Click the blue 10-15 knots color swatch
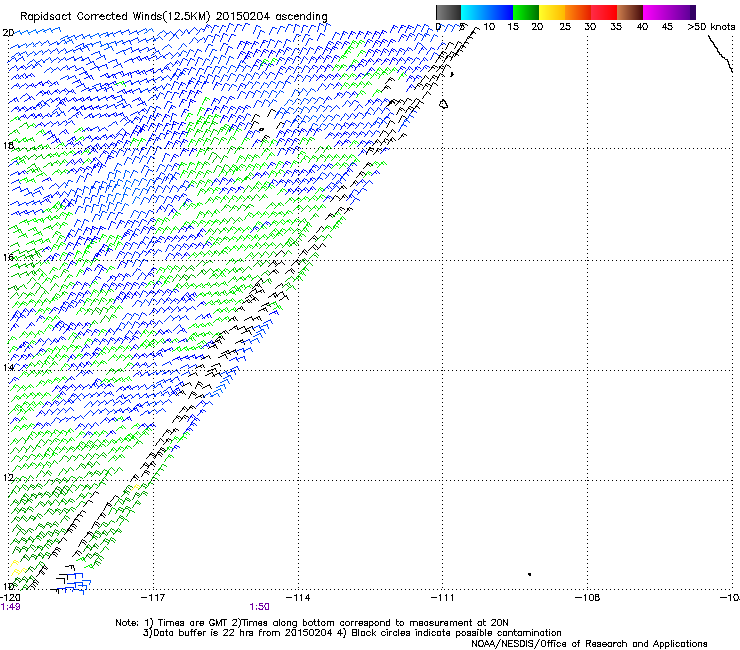 [x=500, y=12]
